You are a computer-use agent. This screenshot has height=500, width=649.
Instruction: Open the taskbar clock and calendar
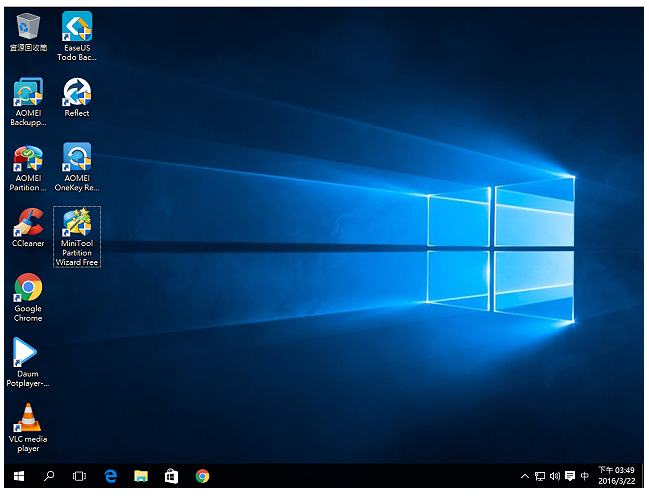pos(616,476)
